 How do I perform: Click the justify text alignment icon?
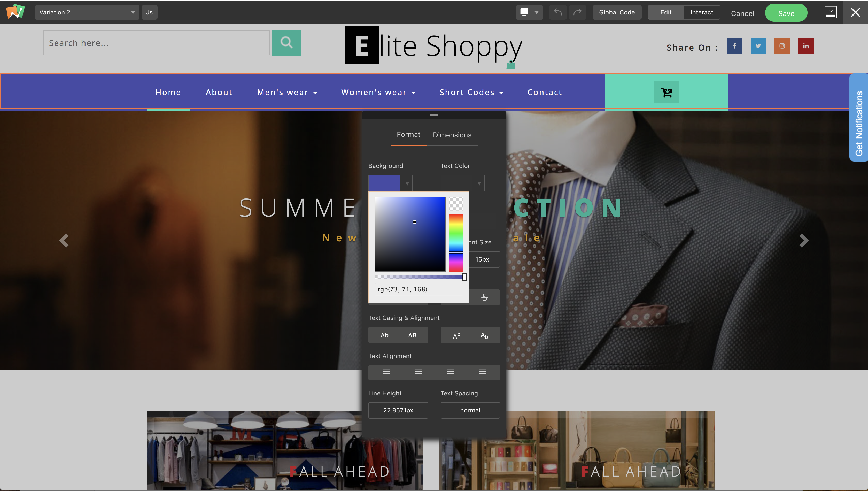482,372
